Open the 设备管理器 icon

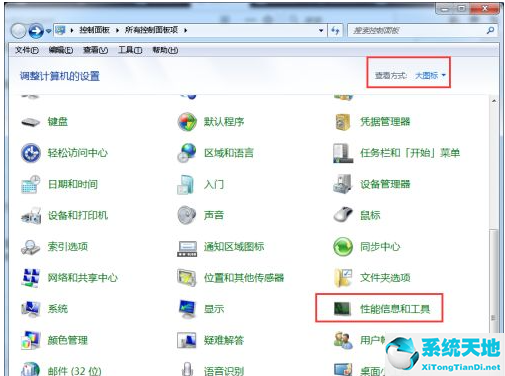[x=343, y=184]
